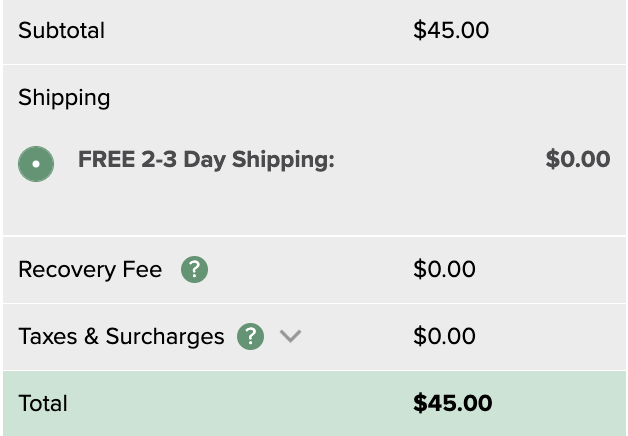This screenshot has height=436, width=628.
Task: Click the Recovery Fee label text
Action: click(x=90, y=269)
